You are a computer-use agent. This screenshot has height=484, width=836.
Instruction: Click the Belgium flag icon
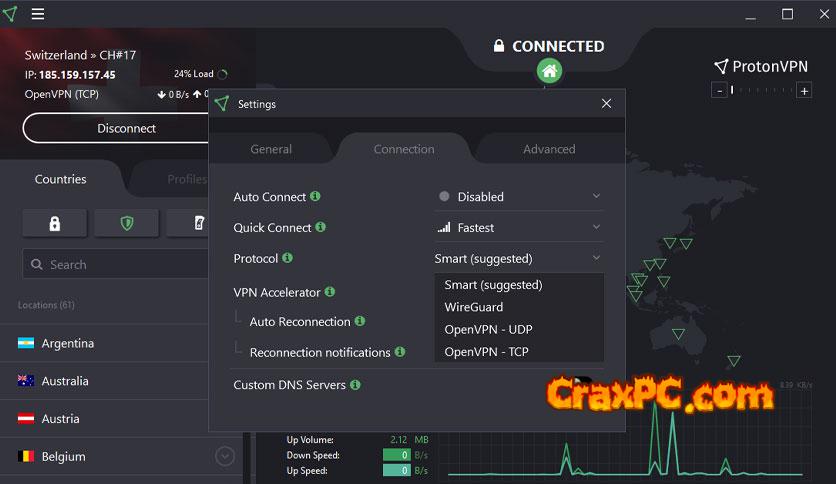[x=26, y=456]
